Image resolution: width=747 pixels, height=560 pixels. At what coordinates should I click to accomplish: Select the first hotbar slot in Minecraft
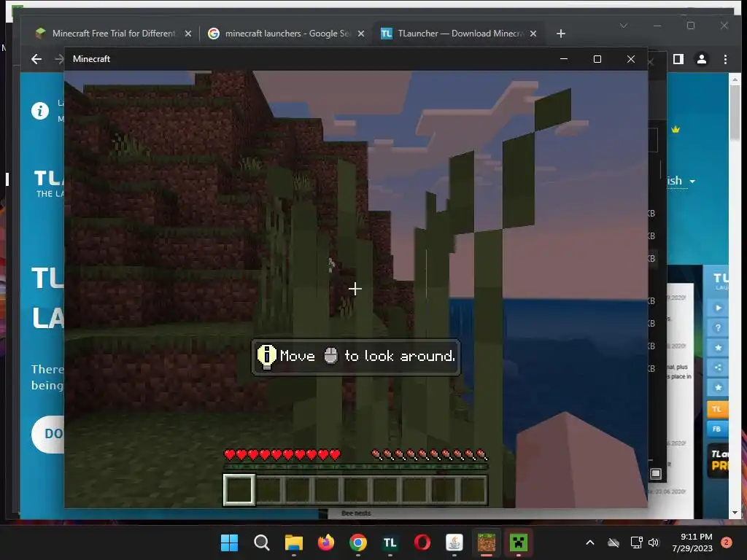(239, 489)
